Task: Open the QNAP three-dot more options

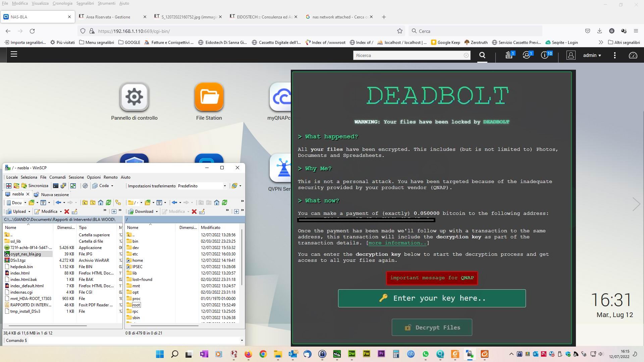Action: pos(614,55)
